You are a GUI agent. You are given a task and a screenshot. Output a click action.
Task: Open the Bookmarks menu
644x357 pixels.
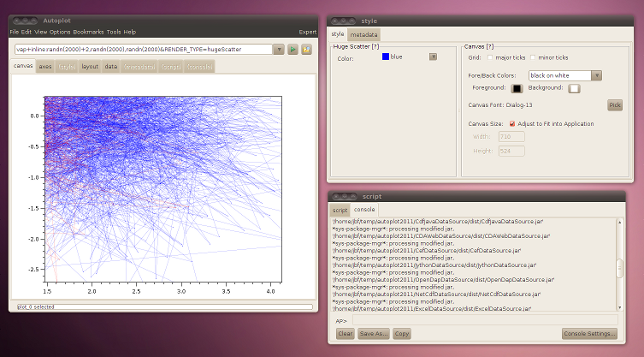88,32
